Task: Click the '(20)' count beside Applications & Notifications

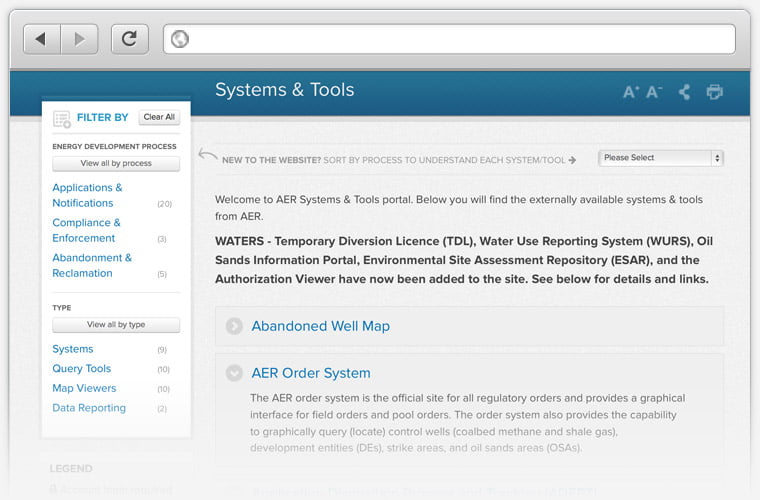Action: pyautogui.click(x=165, y=204)
